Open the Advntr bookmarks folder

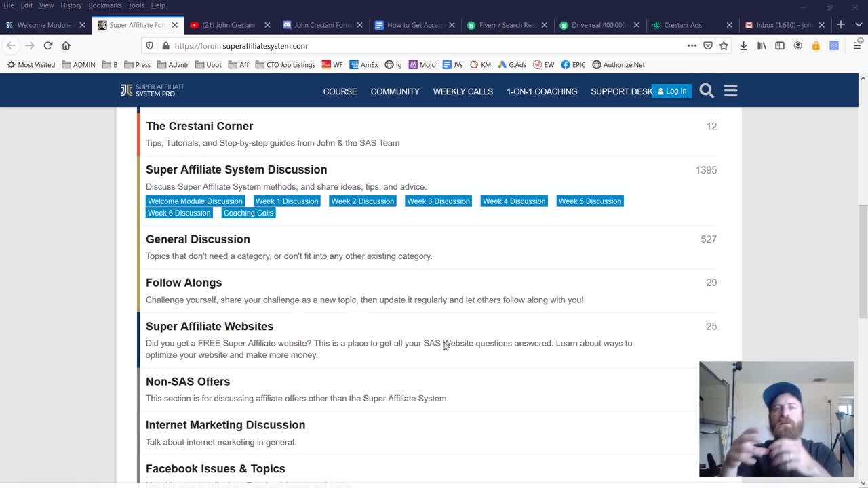173,65
